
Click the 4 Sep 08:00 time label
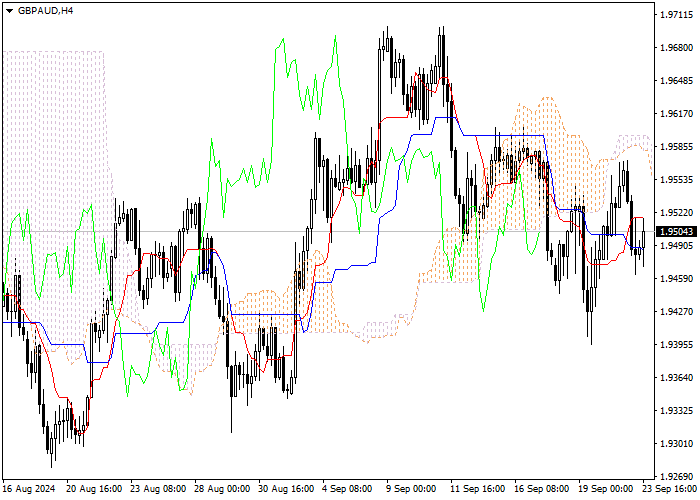[x=347, y=489]
